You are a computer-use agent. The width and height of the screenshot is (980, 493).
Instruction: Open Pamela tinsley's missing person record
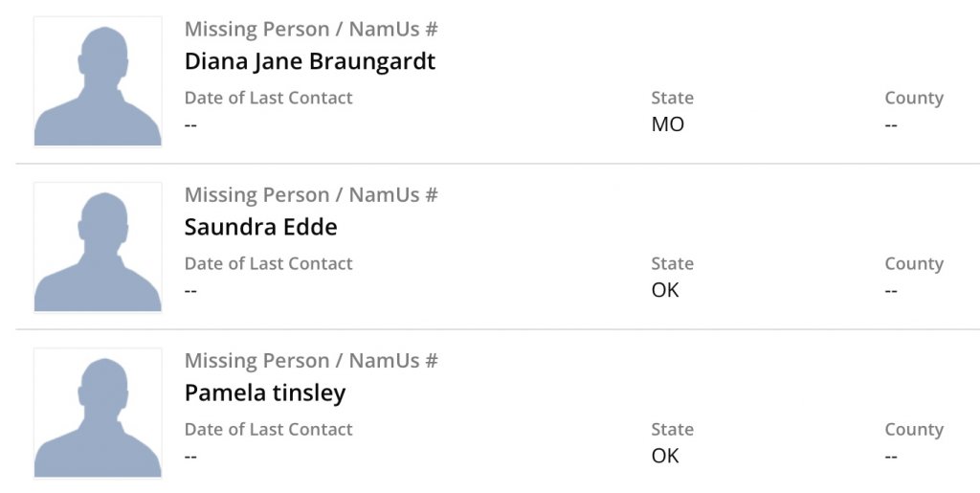[x=264, y=392]
